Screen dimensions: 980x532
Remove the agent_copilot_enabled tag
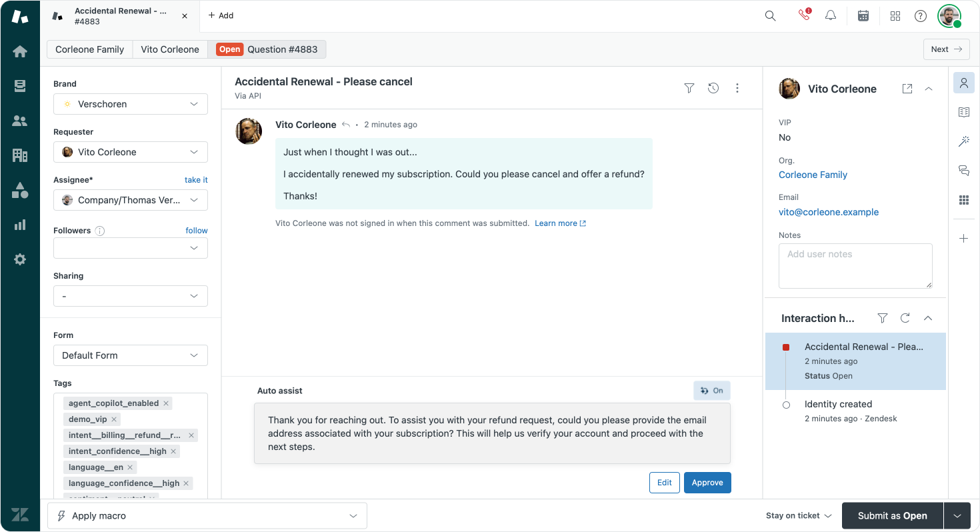(166, 403)
